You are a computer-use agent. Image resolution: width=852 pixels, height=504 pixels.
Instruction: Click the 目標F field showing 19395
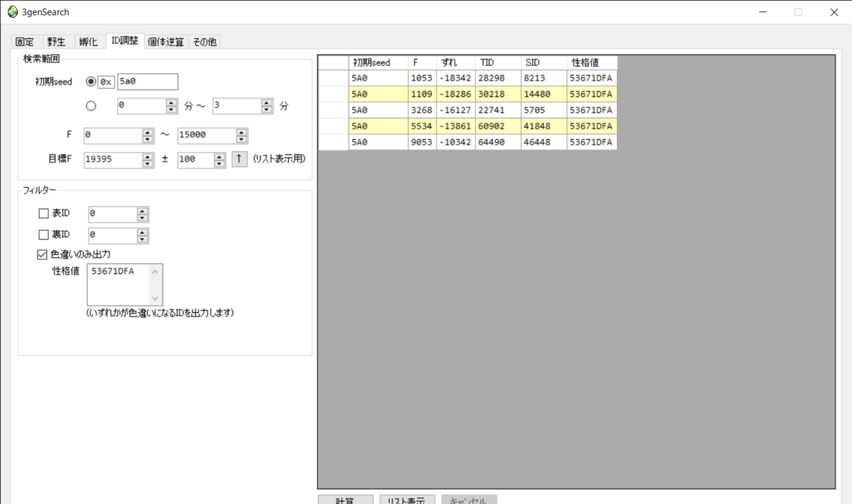click(x=118, y=160)
